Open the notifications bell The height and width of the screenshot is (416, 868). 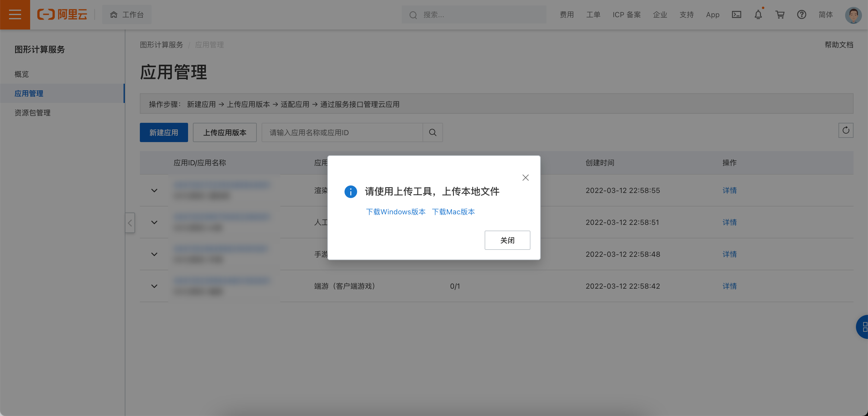point(758,14)
